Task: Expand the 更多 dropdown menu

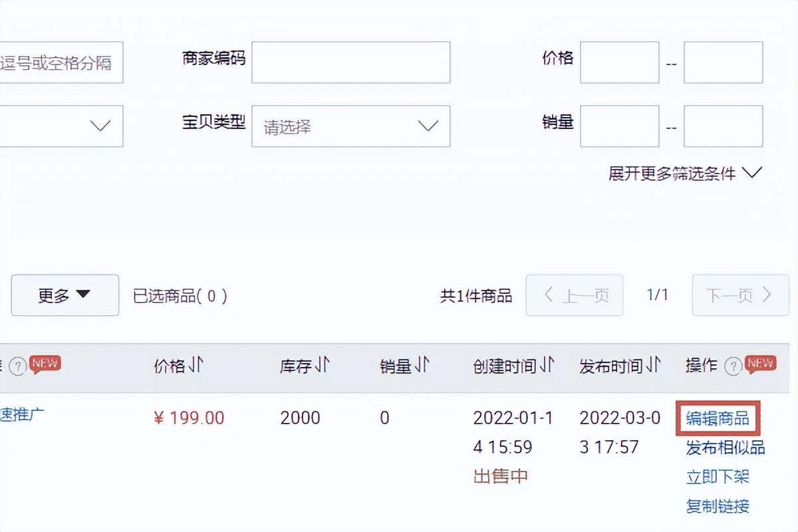Action: (x=65, y=295)
